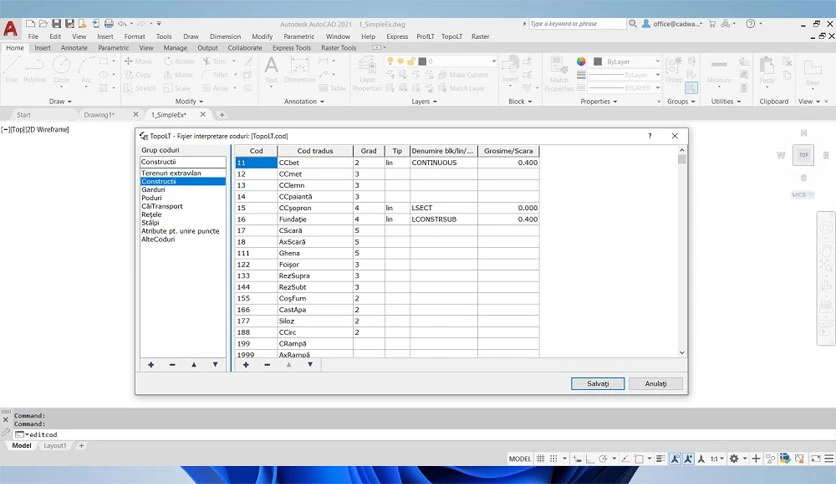The width and height of the screenshot is (836, 484).
Task: Remove code group with minus icon under group list
Action: tap(172, 365)
